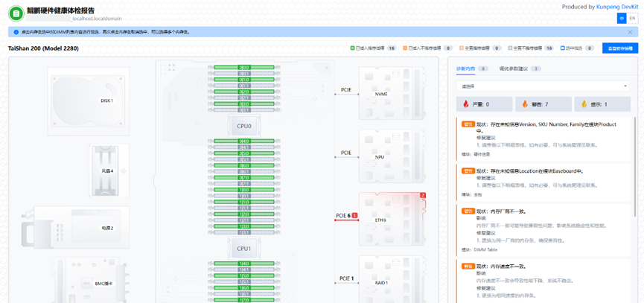644x303 pixels.
Task: Switch language to EN
Action: pyautogui.click(x=632, y=18)
